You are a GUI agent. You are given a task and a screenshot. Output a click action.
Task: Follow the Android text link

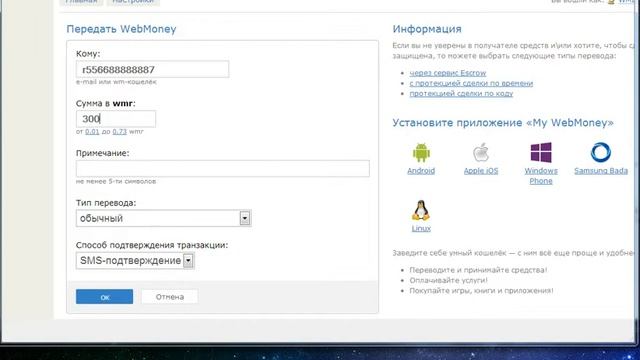click(421, 171)
